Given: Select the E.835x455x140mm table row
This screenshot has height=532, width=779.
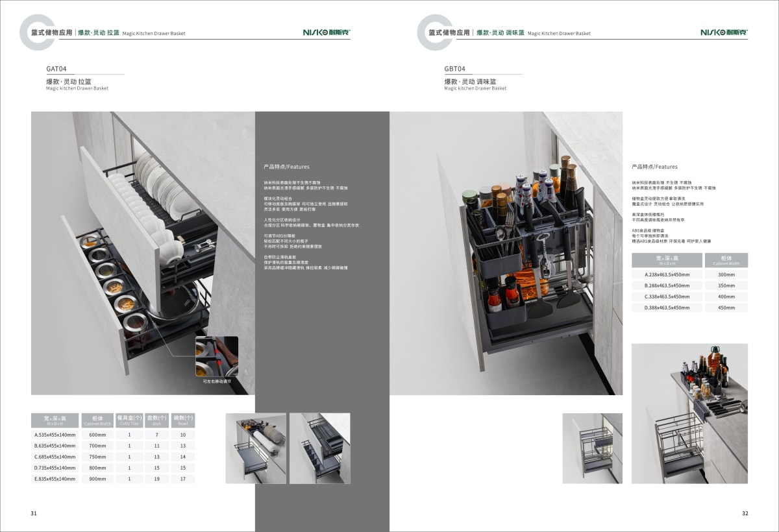Looking at the screenshot, I should pyautogui.click(x=55, y=479).
